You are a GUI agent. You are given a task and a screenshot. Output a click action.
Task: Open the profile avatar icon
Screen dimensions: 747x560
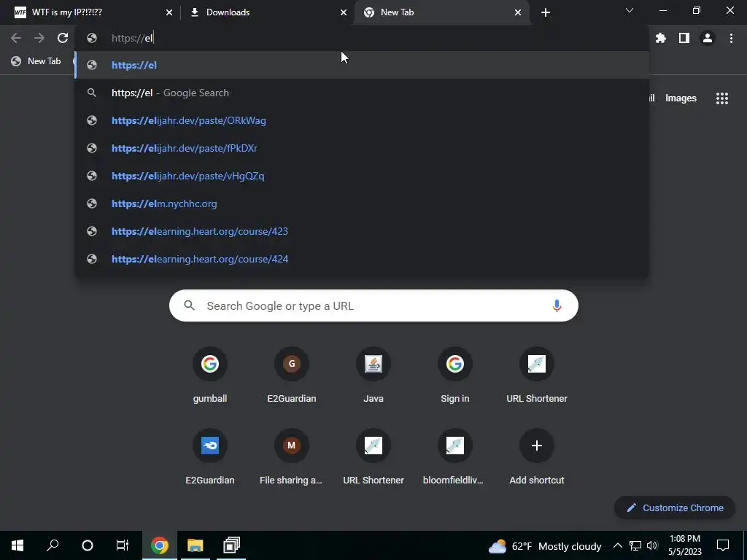point(708,38)
